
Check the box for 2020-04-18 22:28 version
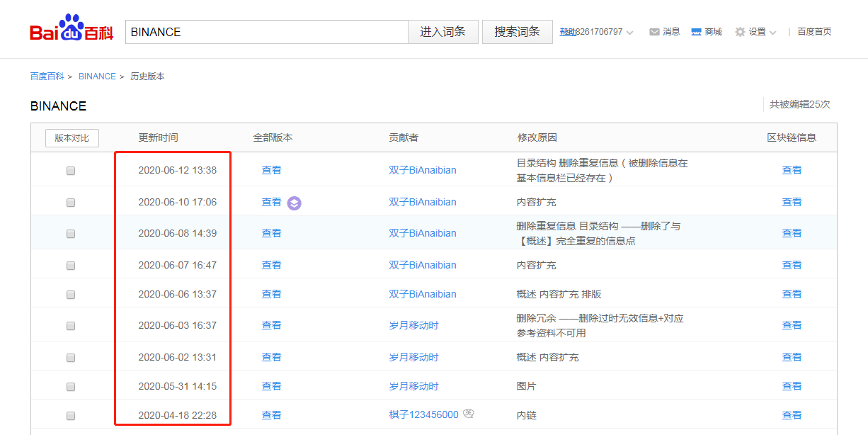71,416
